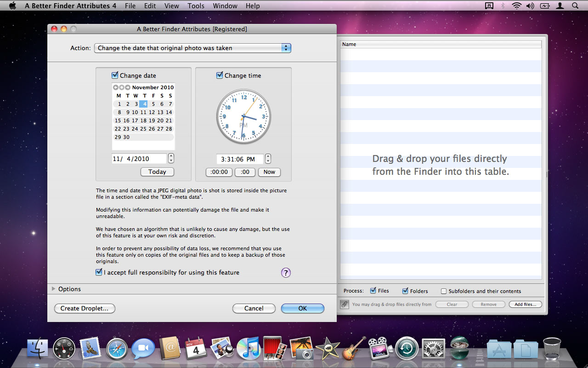Open Finder from the Dock
Image resolution: width=588 pixels, height=368 pixels.
(38, 349)
